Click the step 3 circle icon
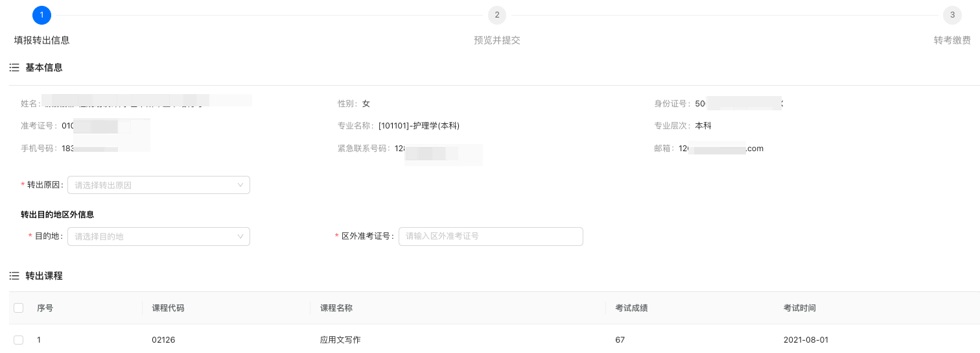The width and height of the screenshot is (980, 353). (952, 15)
